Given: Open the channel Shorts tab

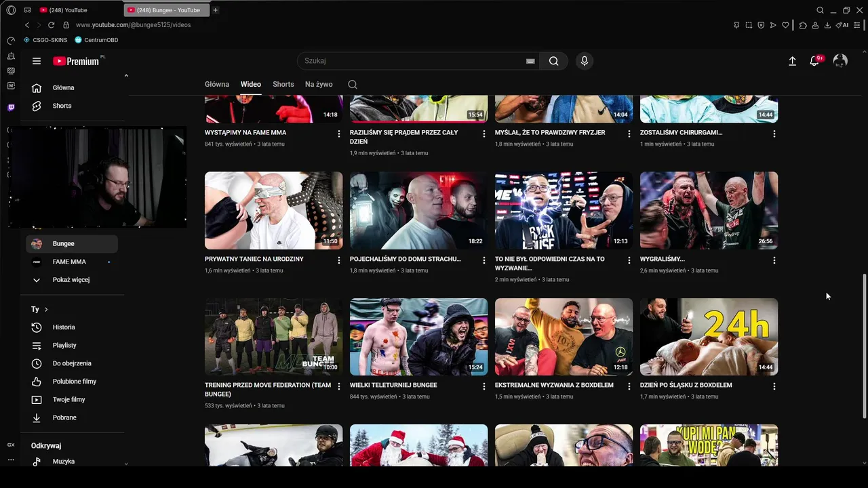Looking at the screenshot, I should click(283, 85).
